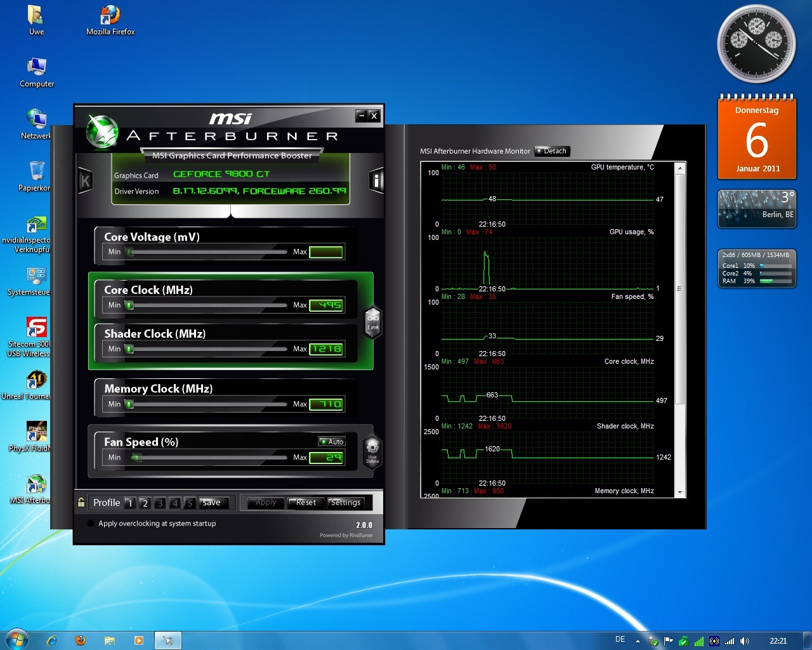The width and height of the screenshot is (812, 650).
Task: Open Windows Explorer from the taskbar
Action: coord(109,640)
